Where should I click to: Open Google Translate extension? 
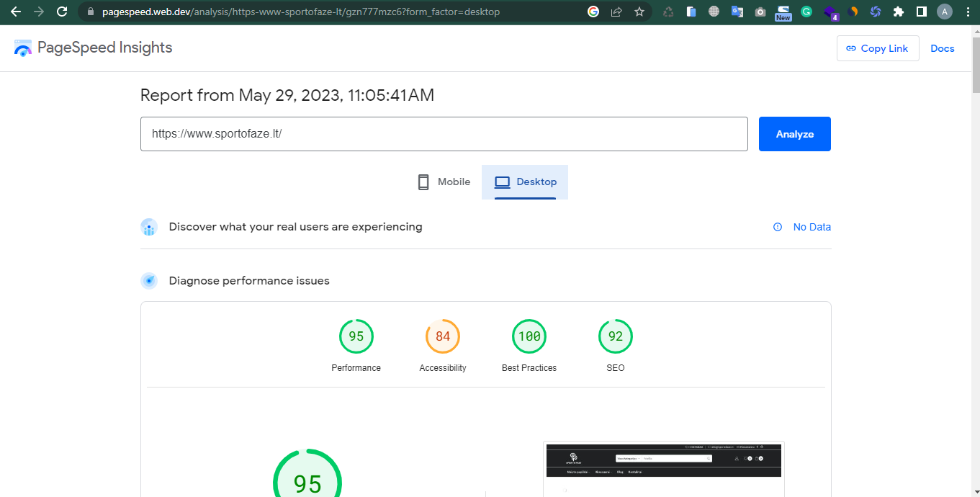pos(737,12)
